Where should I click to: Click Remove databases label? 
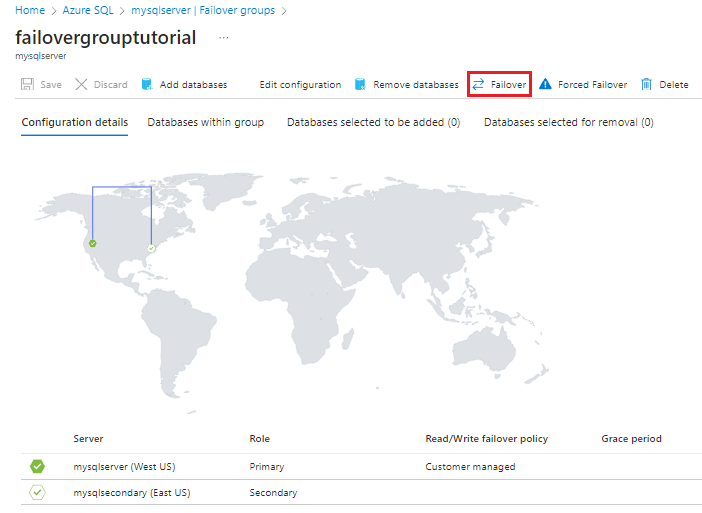coord(416,85)
